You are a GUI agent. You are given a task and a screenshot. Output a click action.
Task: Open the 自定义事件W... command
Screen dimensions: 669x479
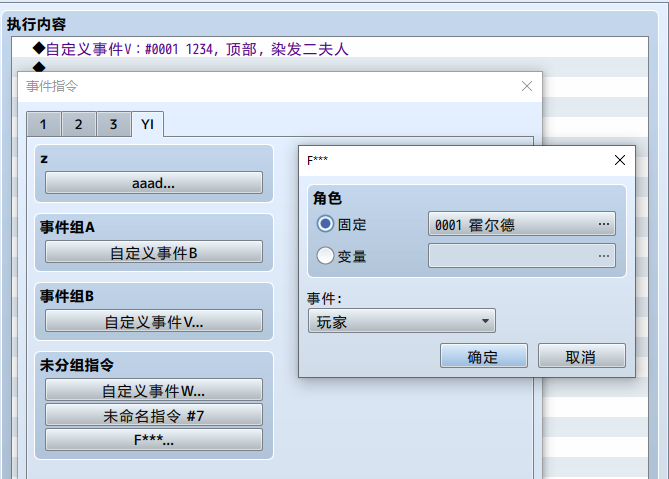(x=154, y=390)
